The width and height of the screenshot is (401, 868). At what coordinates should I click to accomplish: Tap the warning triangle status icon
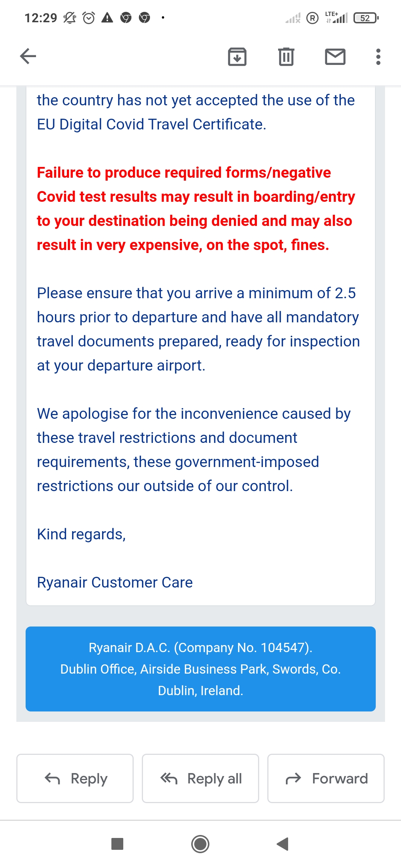click(x=107, y=18)
